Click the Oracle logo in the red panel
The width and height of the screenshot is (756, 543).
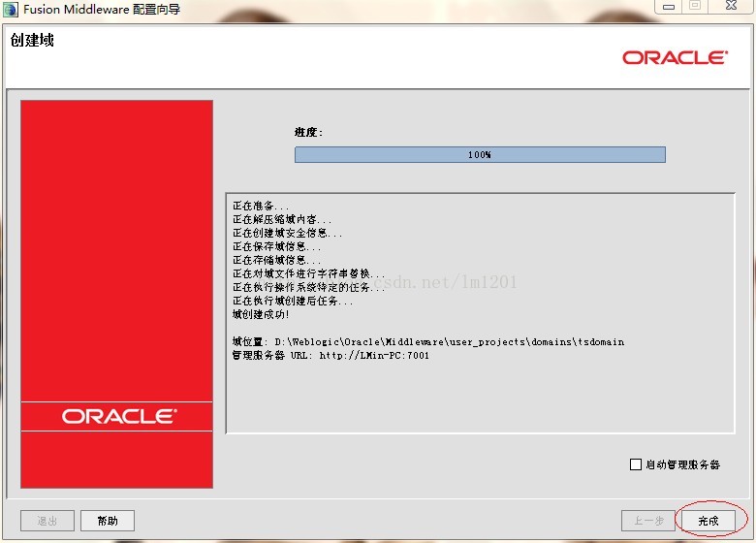pos(119,416)
